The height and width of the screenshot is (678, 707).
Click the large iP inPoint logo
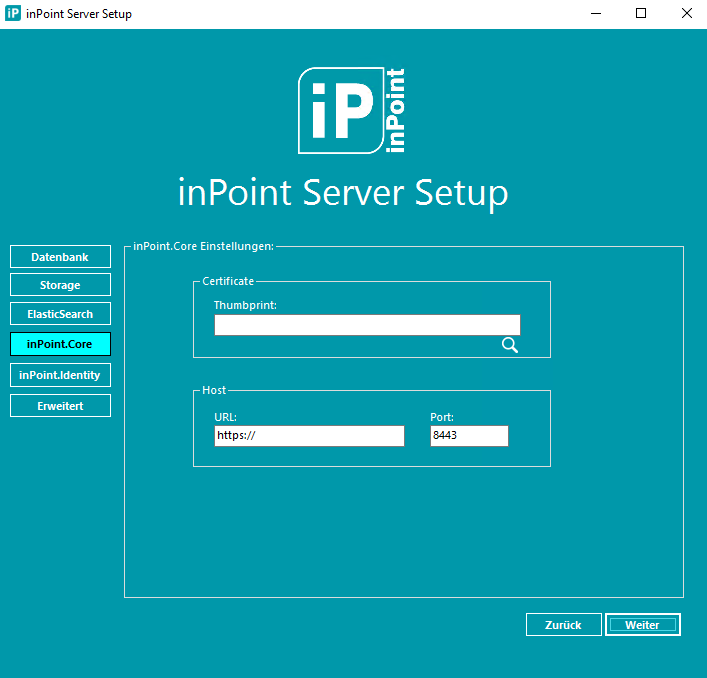(x=351, y=110)
